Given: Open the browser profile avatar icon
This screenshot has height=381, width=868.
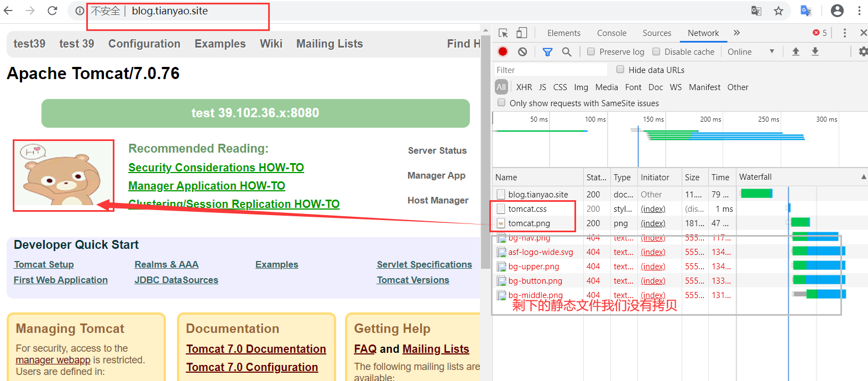Looking at the screenshot, I should [x=838, y=11].
